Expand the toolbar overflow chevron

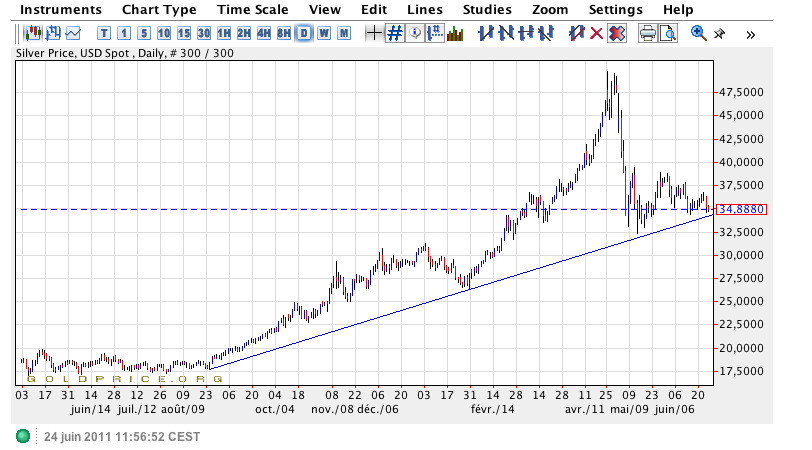click(750, 33)
